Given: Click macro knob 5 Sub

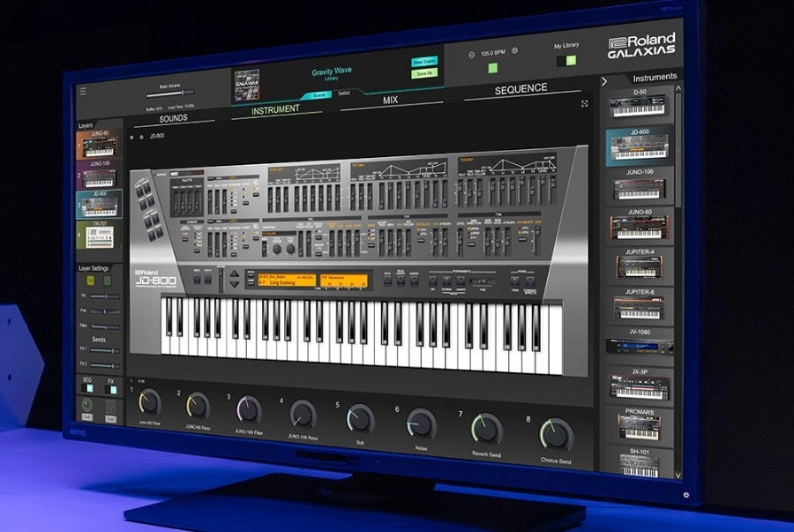Looking at the screenshot, I should [361, 418].
